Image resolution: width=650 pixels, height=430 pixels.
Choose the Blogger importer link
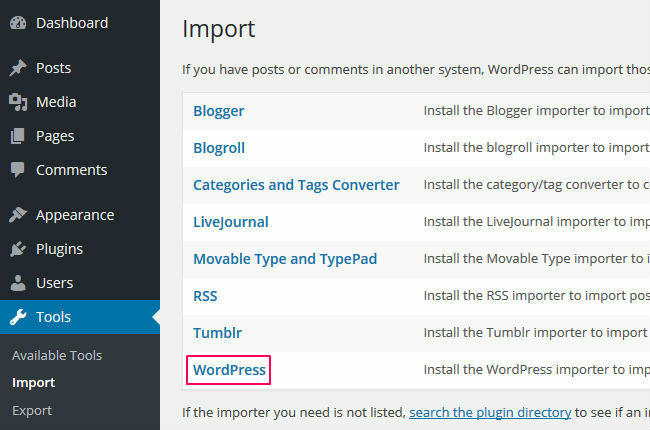click(x=218, y=111)
